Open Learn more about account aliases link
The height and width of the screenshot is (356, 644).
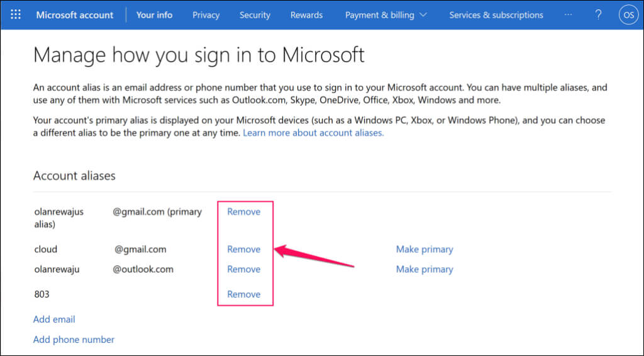tap(313, 133)
